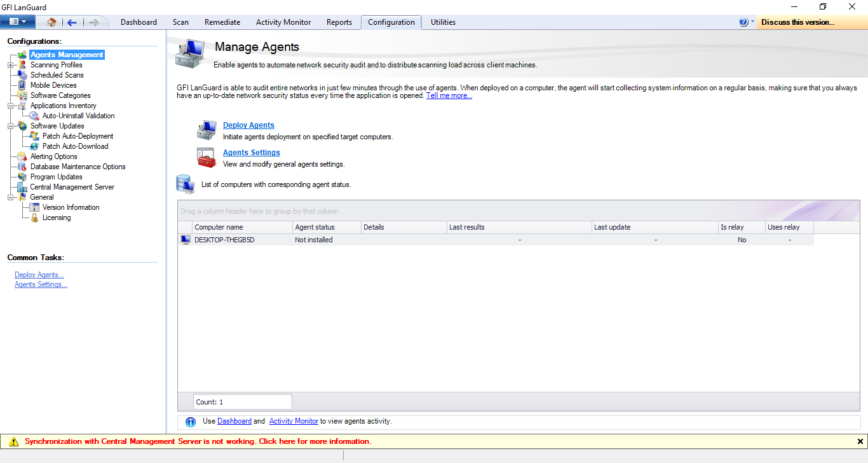This screenshot has width=868, height=463.
Task: Open the Activity Monitor tab
Action: 283,22
